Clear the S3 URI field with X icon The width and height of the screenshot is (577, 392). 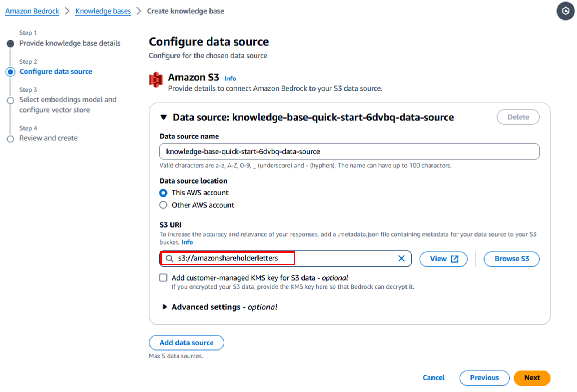(x=401, y=259)
